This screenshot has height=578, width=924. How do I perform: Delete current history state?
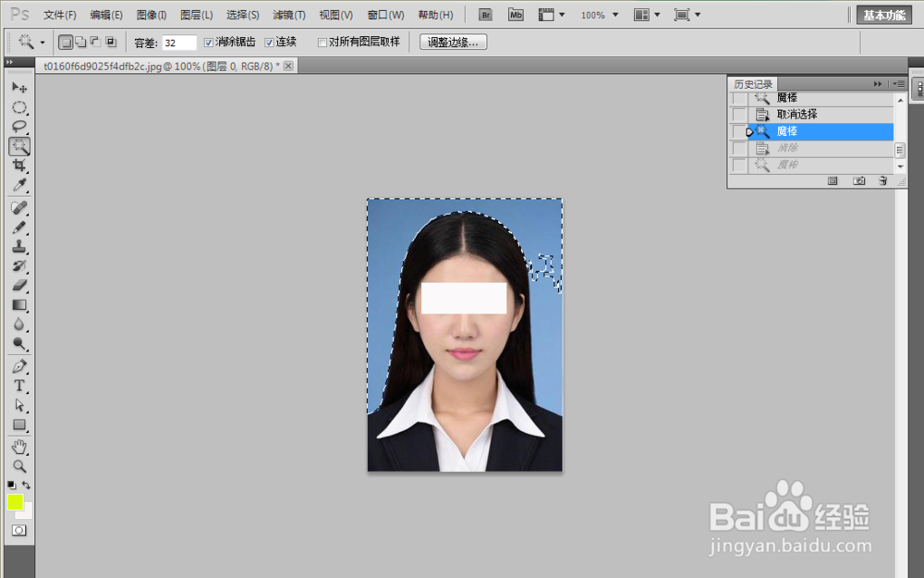point(882,181)
